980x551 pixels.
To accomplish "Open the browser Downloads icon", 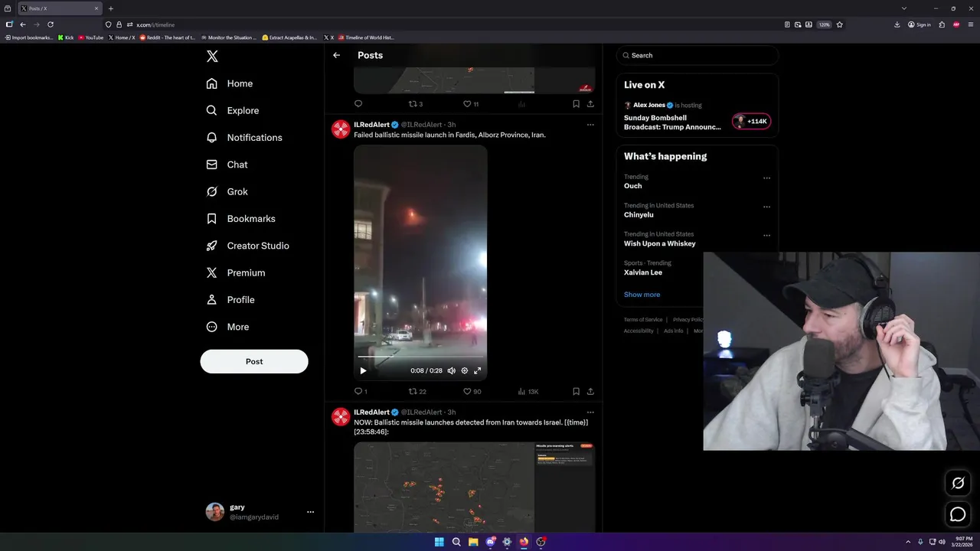I will point(897,24).
